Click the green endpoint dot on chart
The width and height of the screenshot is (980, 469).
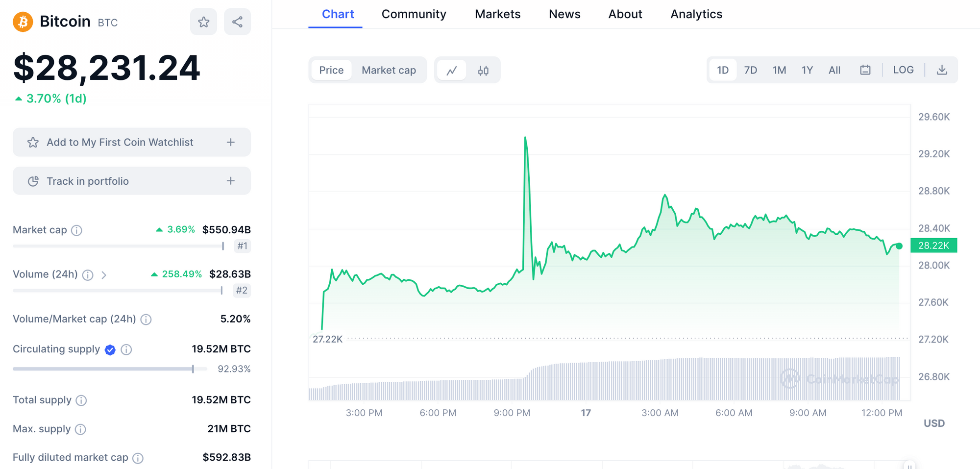coord(899,246)
